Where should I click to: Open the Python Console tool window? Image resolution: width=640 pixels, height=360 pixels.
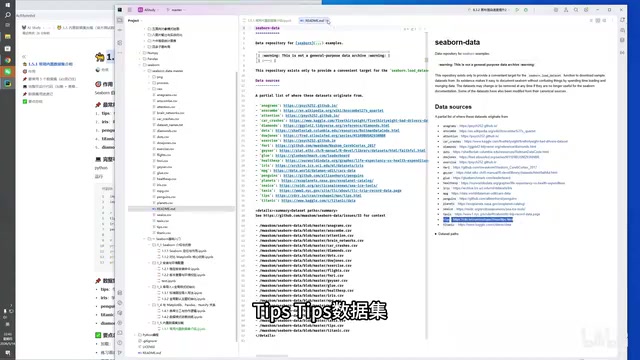(x=120, y=313)
